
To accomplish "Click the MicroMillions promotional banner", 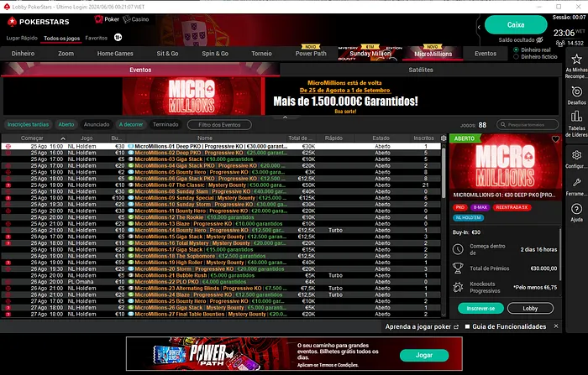I will point(281,96).
